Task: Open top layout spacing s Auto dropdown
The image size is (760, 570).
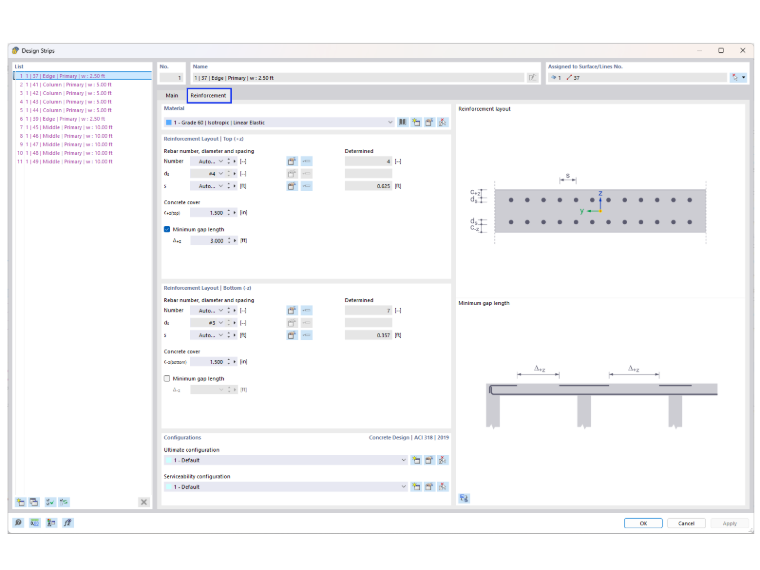Action: [221, 186]
